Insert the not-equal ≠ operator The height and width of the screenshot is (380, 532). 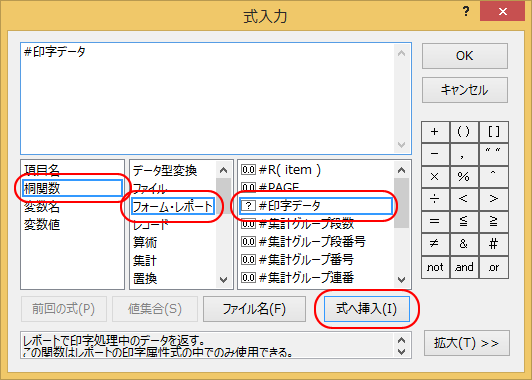point(435,244)
